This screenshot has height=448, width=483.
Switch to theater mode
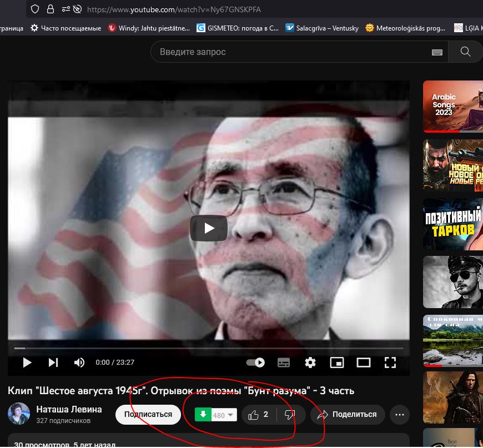pos(364,363)
